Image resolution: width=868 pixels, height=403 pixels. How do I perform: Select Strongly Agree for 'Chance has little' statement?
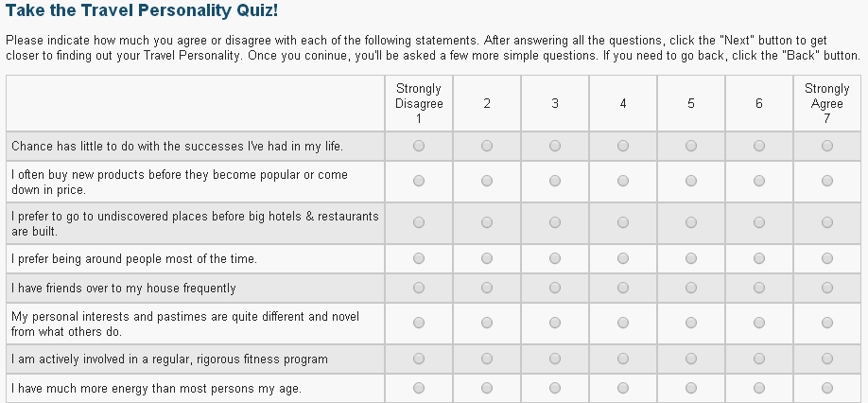pyautogui.click(x=827, y=146)
